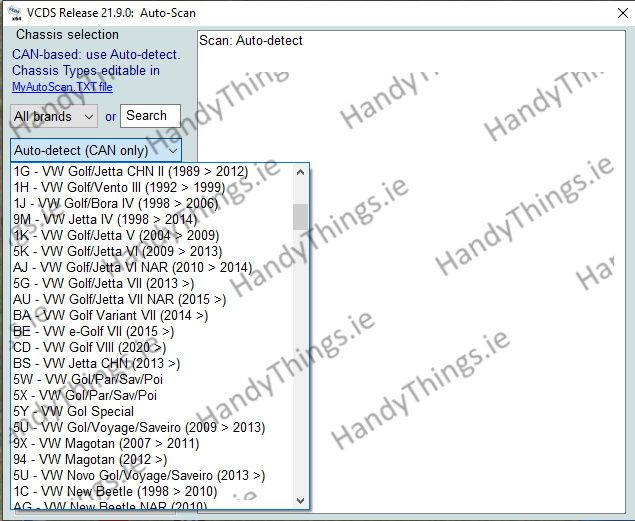Close the VCDS Auto-Scan window

coord(623,13)
